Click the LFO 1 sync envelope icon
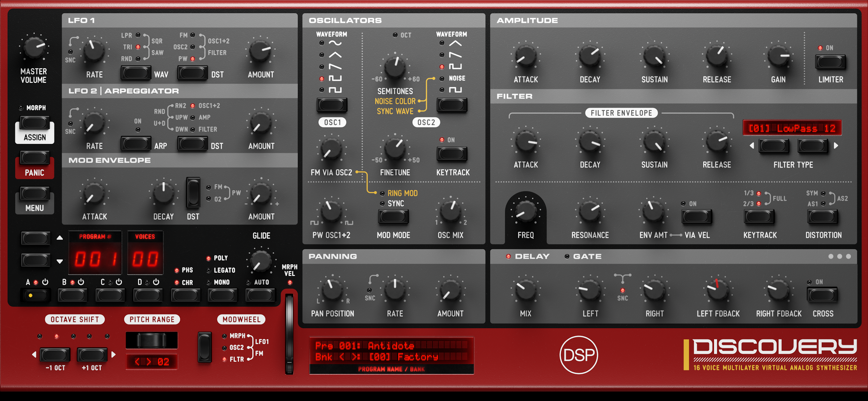This screenshot has width=868, height=401. (73, 41)
